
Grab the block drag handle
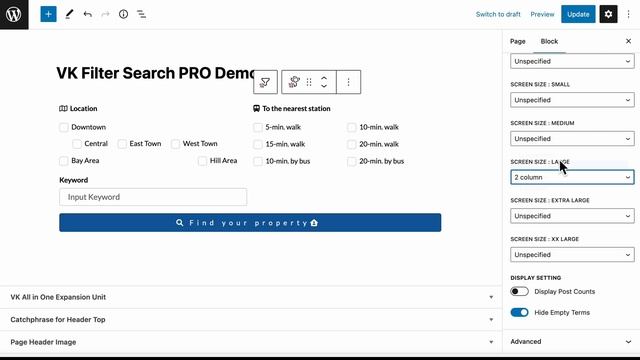(309, 82)
